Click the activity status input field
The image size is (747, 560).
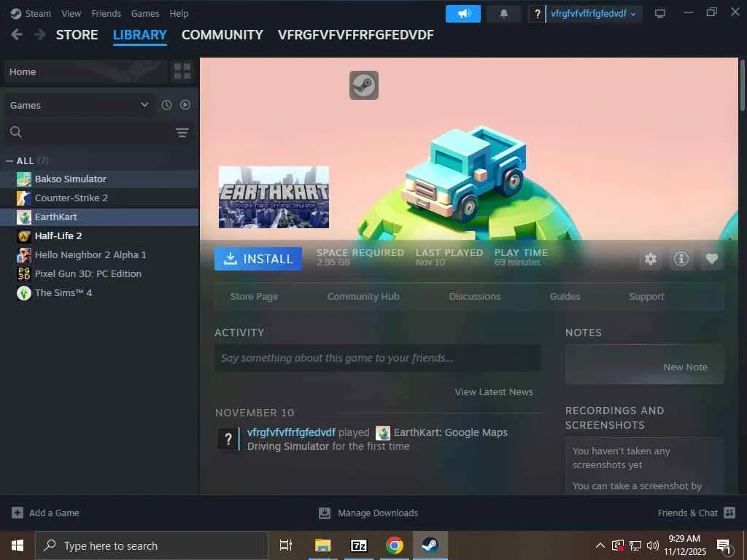[378, 358]
